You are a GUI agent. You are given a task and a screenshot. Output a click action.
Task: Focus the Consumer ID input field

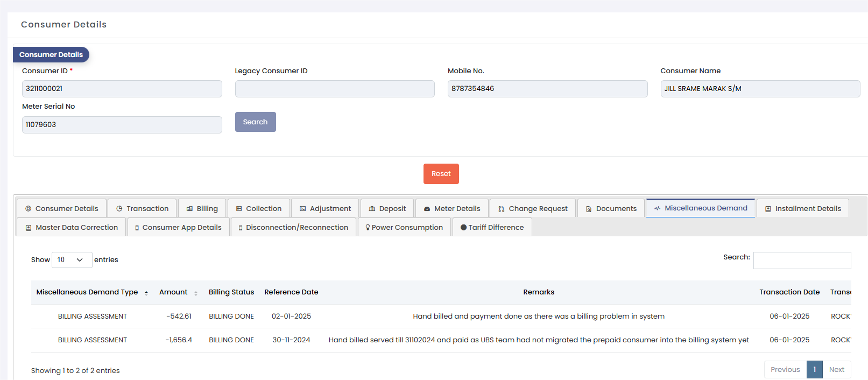122,89
